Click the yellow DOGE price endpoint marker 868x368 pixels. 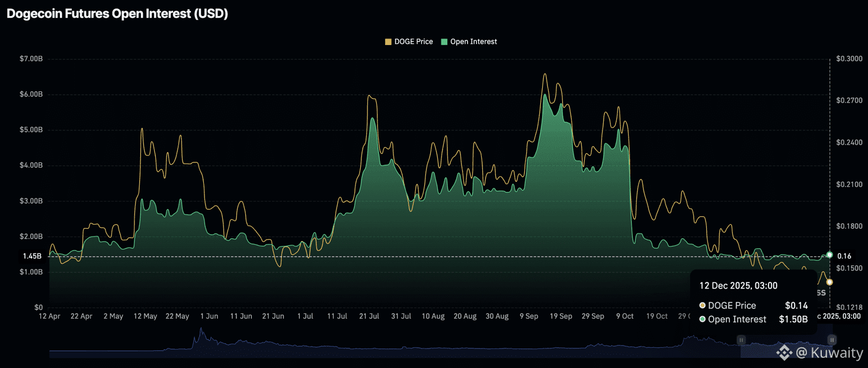pyautogui.click(x=829, y=282)
